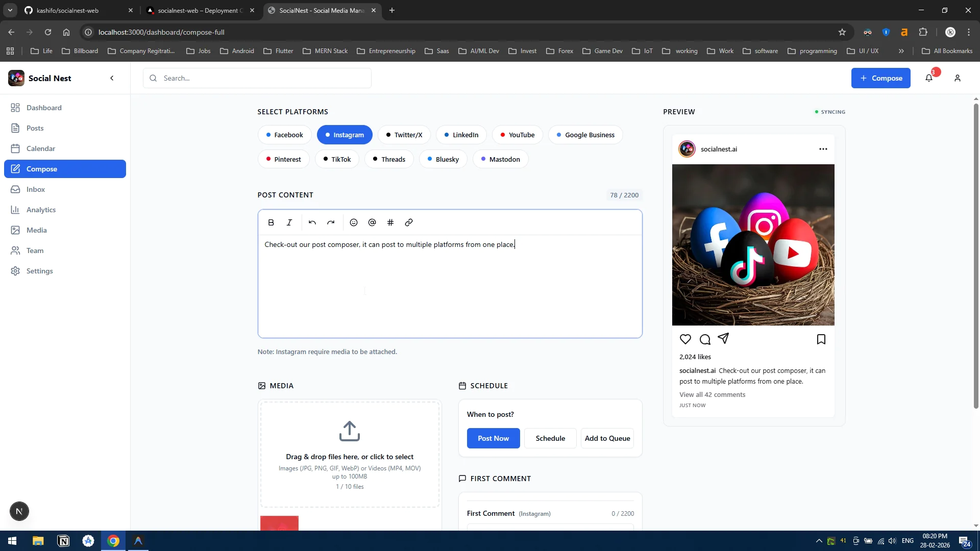
Task: Like the post in the Instagram preview
Action: click(685, 339)
